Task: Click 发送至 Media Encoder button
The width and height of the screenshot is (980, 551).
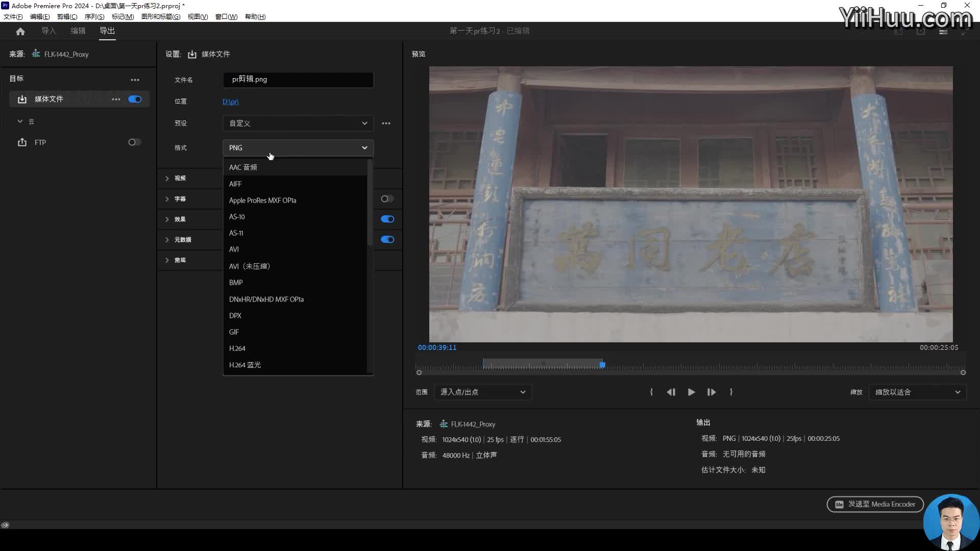Action: click(875, 505)
